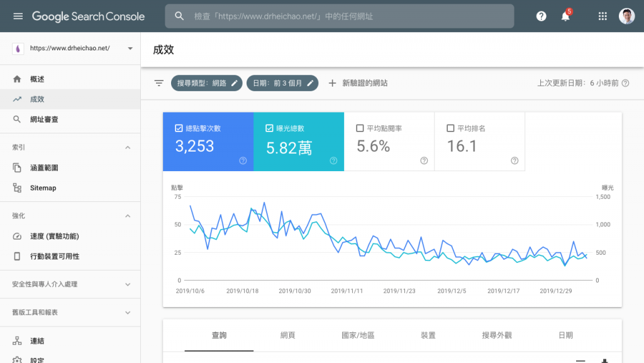Open 速度 (實驗功能) report
Viewport: 644px width, 363px height.
tap(70, 236)
